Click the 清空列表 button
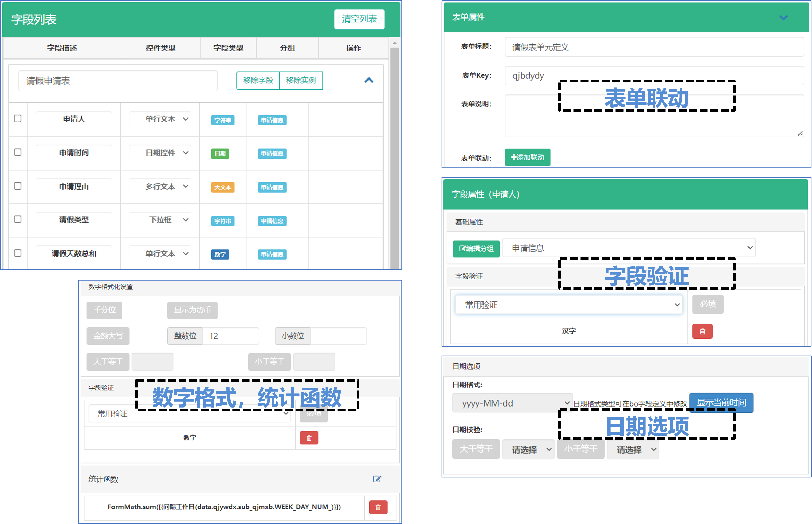Image resolution: width=812 pixels, height=524 pixels. 359,19
